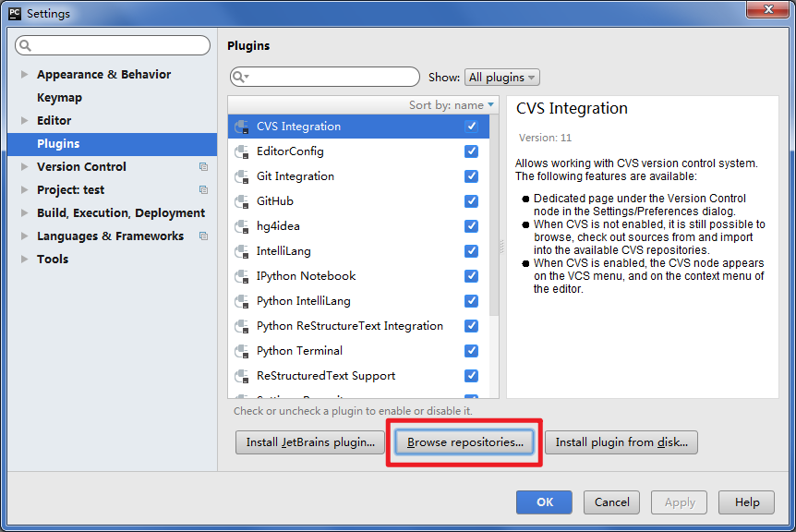Click Install plugin from disk button
Image resolution: width=796 pixels, height=532 pixels.
(621, 442)
